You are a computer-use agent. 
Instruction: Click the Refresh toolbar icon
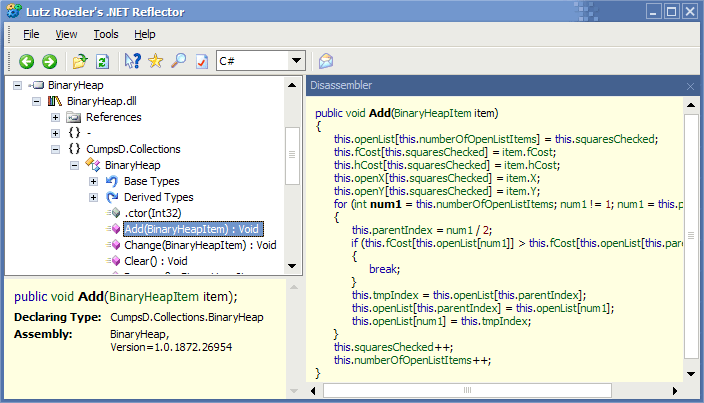[x=103, y=61]
